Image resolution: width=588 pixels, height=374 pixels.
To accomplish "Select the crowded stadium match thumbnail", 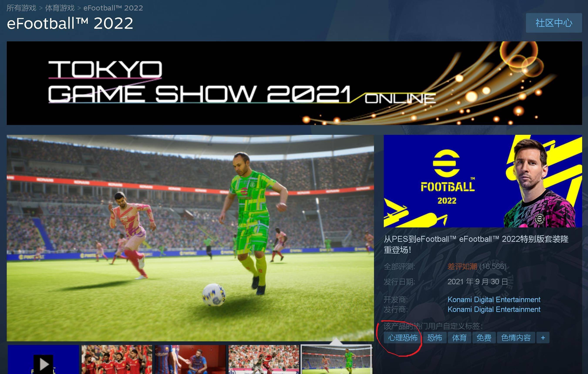I will [x=264, y=359].
